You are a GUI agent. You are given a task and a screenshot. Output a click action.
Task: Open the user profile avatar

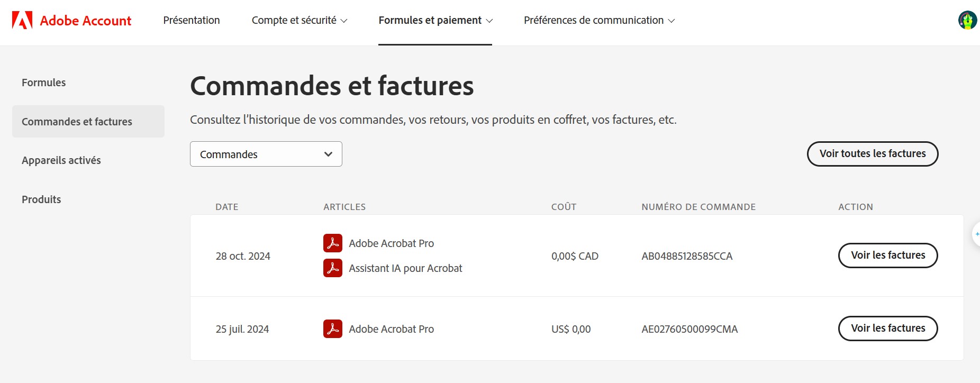pyautogui.click(x=966, y=21)
